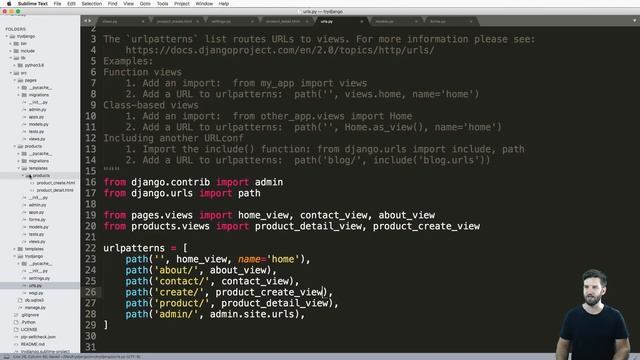The width and height of the screenshot is (640, 360).
Task: Click sidebar product_detail.html file icon
Action: (x=32, y=190)
